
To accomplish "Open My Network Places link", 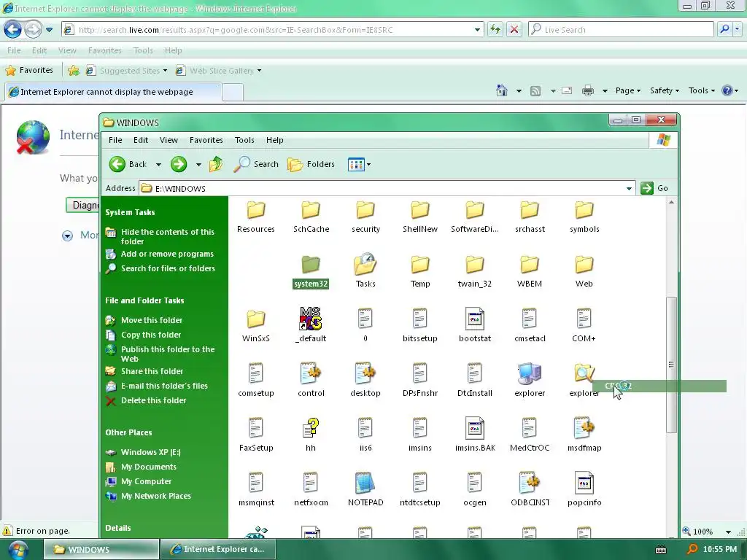I will click(156, 496).
